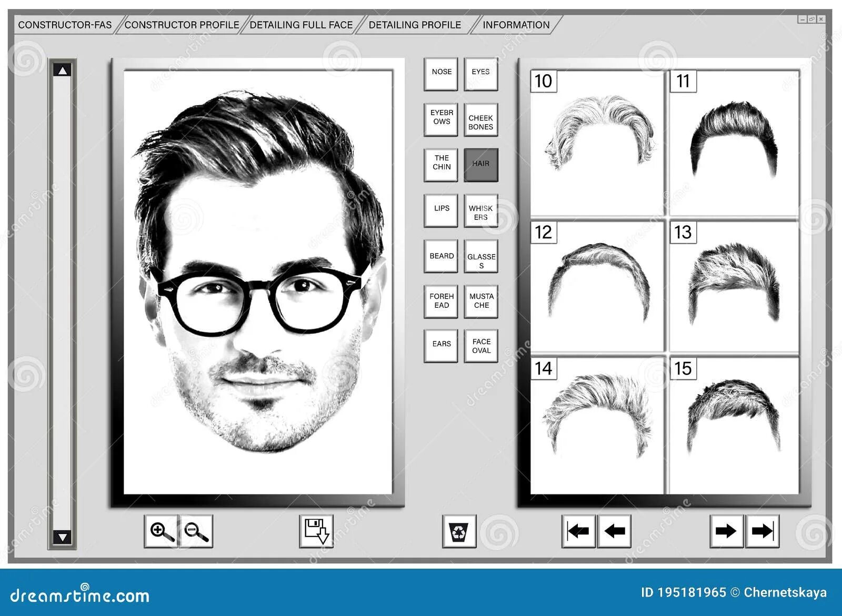This screenshot has height=616, width=842.
Task: Select the Forehead feature button
Action: (441, 301)
